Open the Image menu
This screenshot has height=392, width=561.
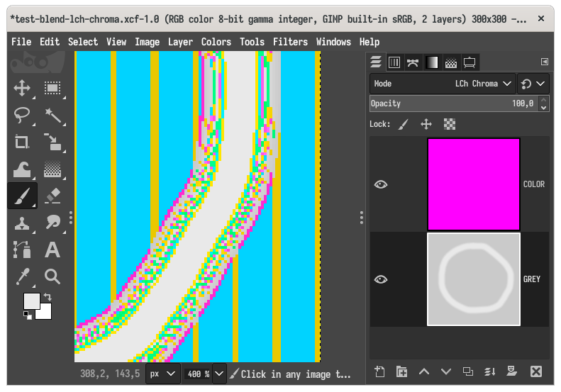click(x=147, y=42)
